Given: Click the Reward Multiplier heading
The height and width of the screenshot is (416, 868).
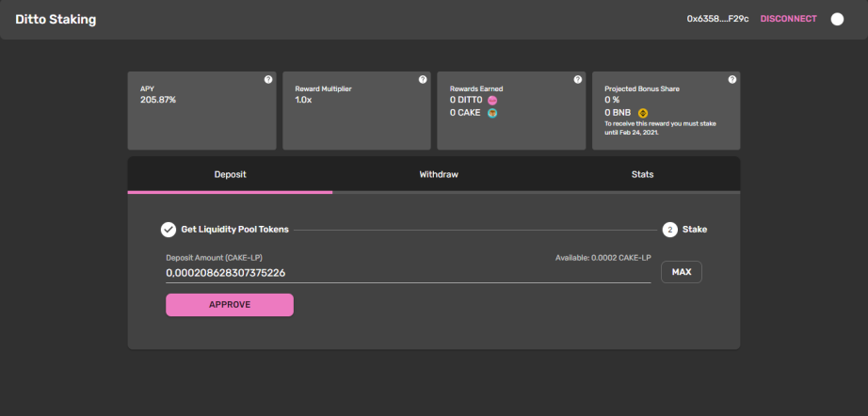Looking at the screenshot, I should pos(323,88).
